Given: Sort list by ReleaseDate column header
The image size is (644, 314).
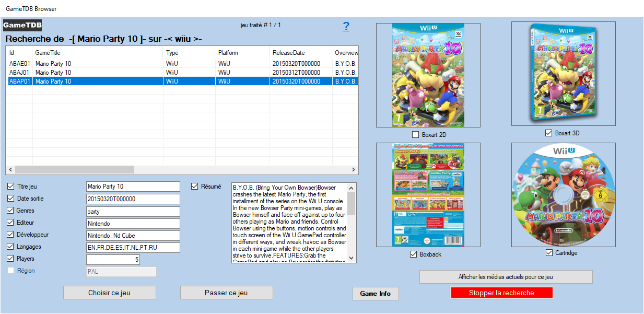Looking at the screenshot, I should [x=288, y=53].
